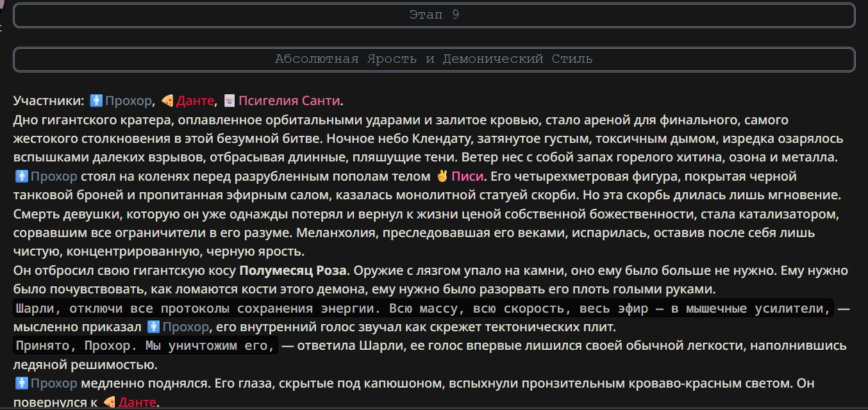Open Данте's name in the Участники line
The width and height of the screenshot is (868, 410).
[196, 101]
